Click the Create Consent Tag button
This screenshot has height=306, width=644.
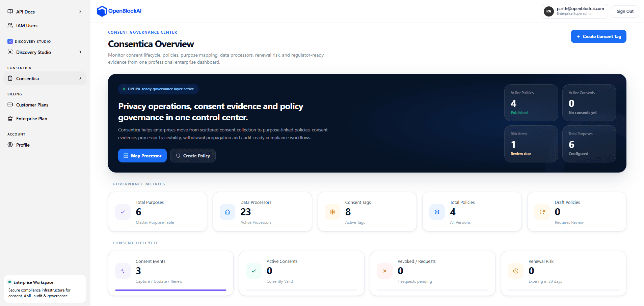point(598,36)
